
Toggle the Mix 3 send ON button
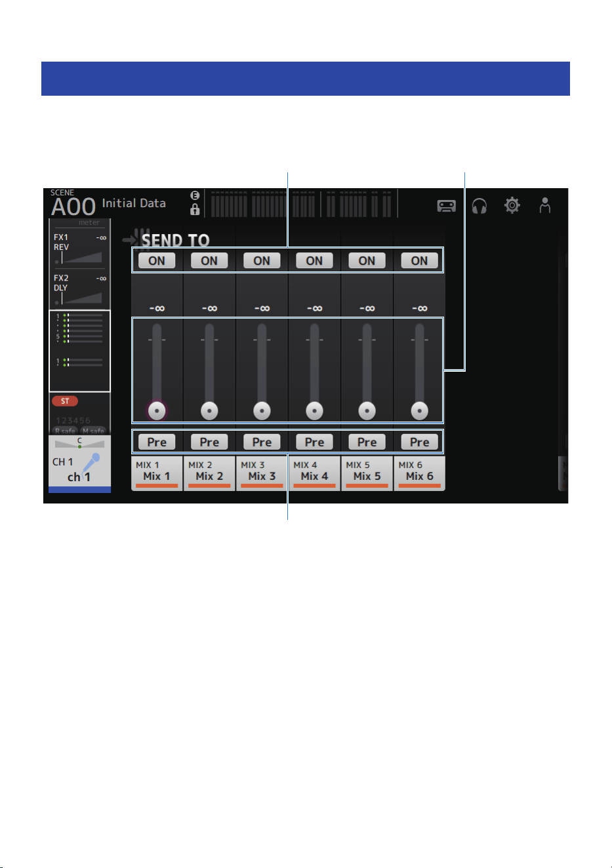pos(262,260)
